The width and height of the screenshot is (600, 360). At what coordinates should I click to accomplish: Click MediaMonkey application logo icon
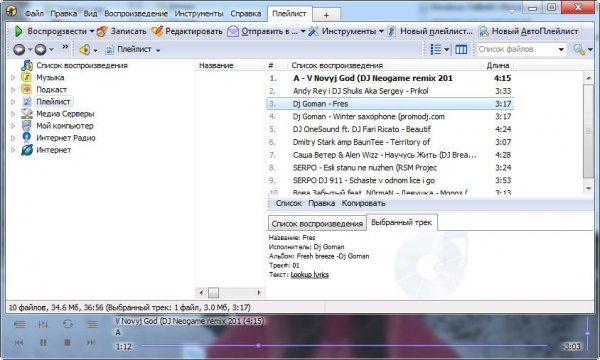pyautogui.click(x=11, y=11)
